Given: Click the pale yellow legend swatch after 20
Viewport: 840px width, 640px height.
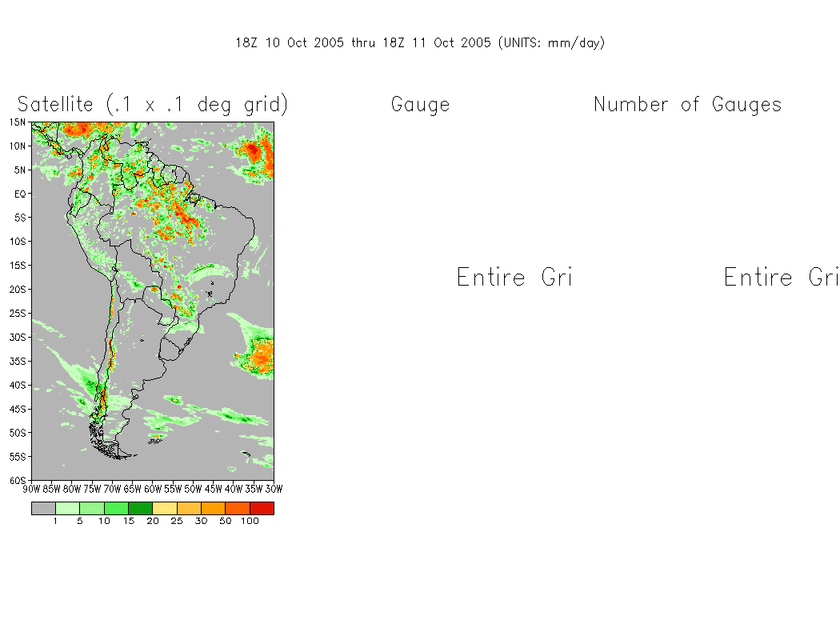Looking at the screenshot, I should (165, 508).
